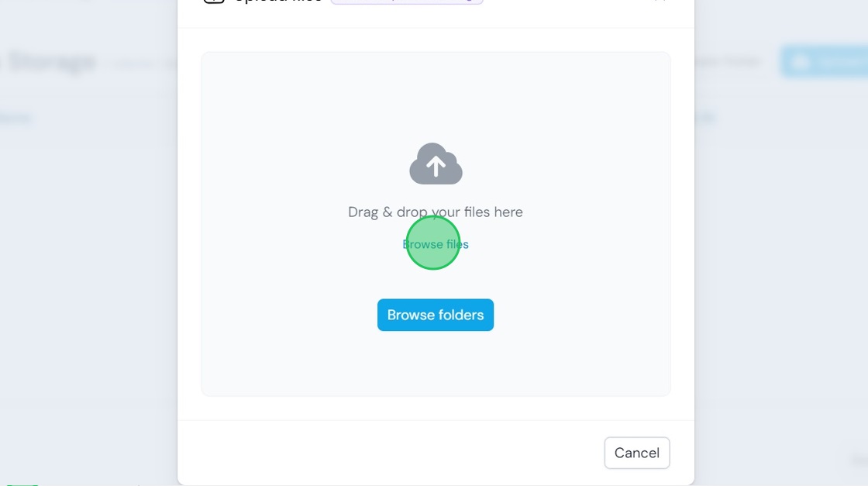This screenshot has height=486, width=868.
Task: Click the upload dialog header icon
Action: pos(214,1)
